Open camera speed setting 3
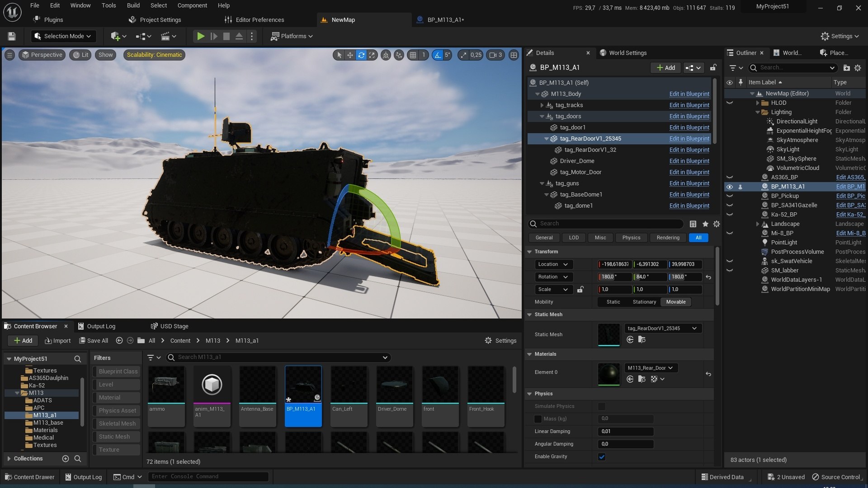The image size is (868, 488). (x=496, y=55)
